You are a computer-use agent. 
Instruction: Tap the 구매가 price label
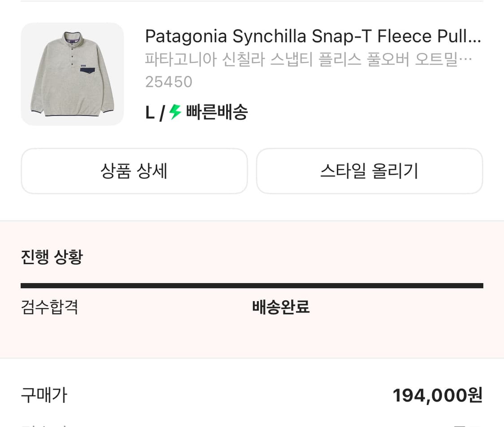pyautogui.click(x=43, y=396)
